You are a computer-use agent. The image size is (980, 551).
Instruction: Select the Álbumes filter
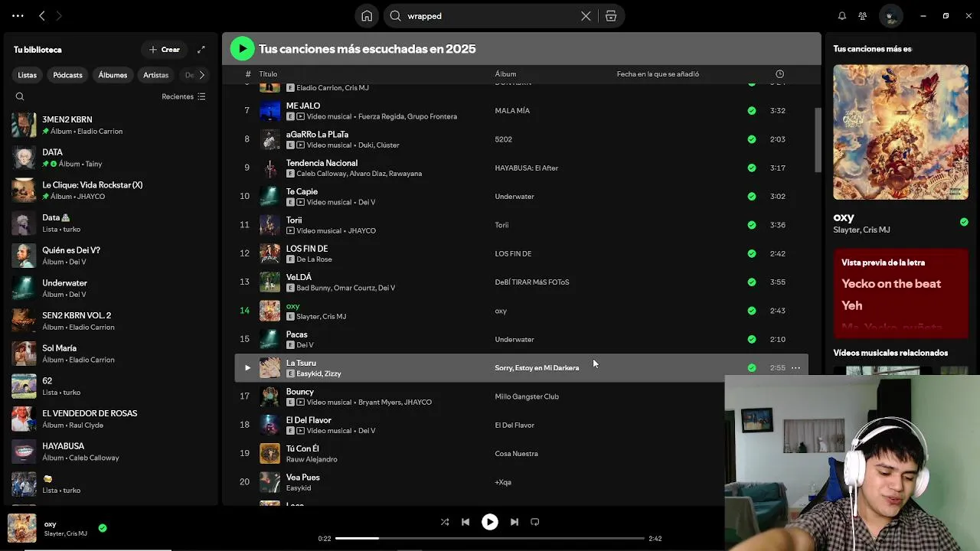click(x=113, y=75)
